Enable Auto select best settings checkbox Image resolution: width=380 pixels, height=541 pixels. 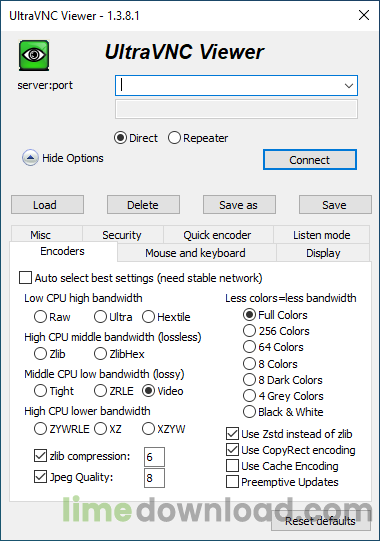(26, 278)
